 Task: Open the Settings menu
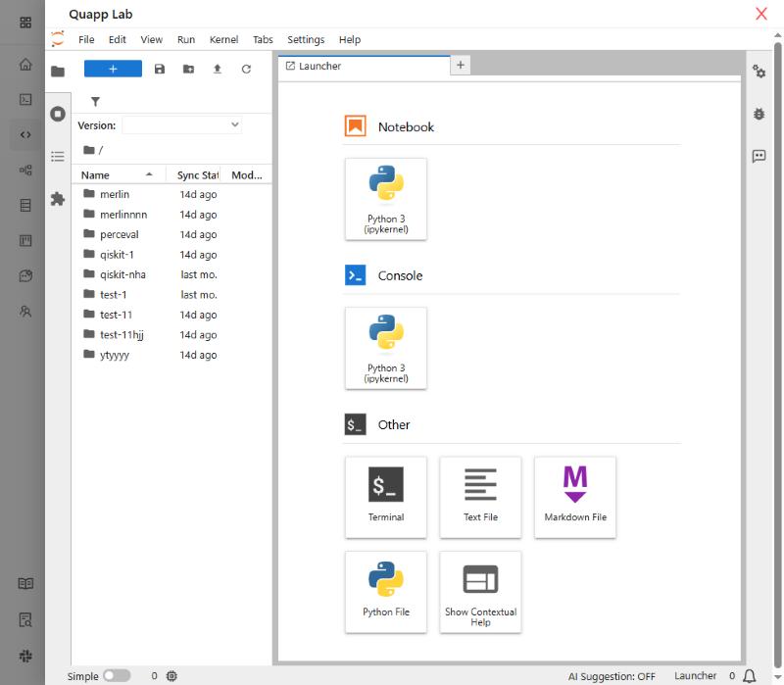point(306,39)
